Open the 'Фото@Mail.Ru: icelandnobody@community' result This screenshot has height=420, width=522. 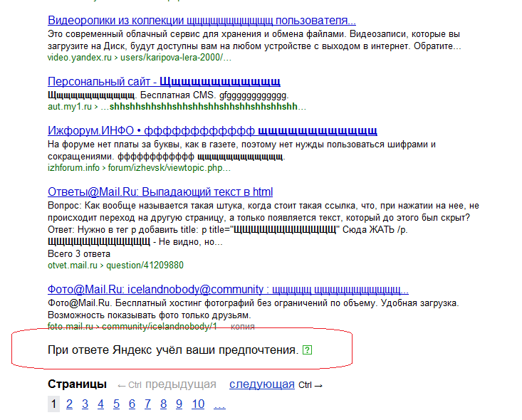click(x=228, y=289)
